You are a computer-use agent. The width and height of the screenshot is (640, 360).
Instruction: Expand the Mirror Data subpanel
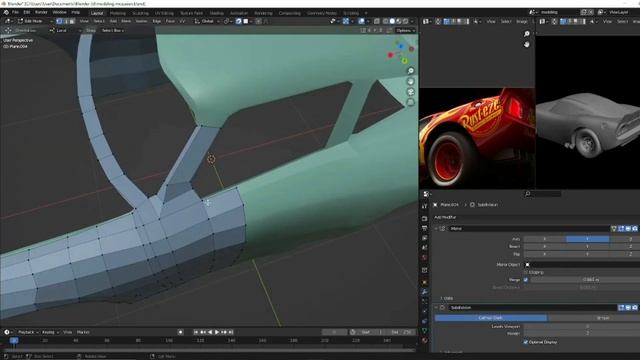447,299
